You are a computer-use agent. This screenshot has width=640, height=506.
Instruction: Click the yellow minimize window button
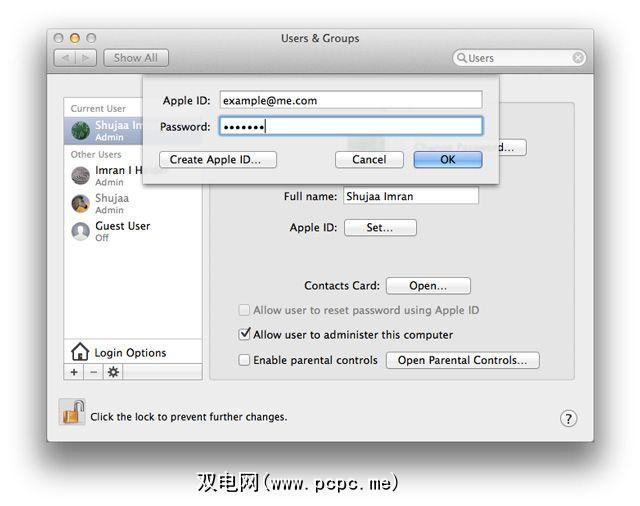[75, 38]
